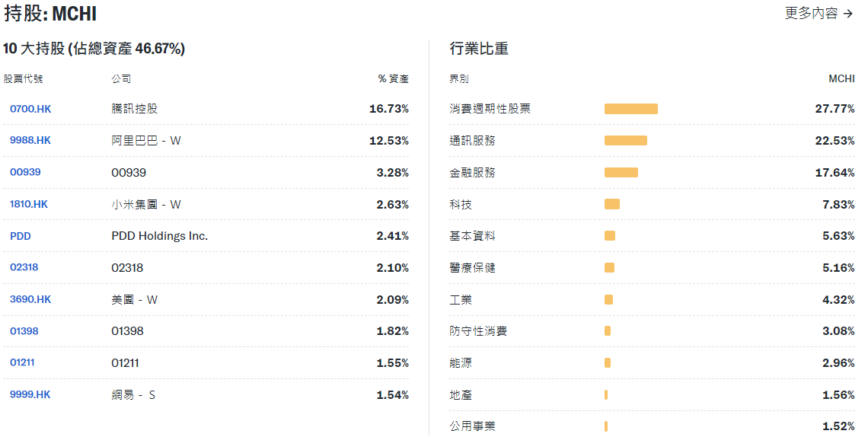Click the 02318 ticker symbol link
This screenshot has width=868, height=437.
24,267
